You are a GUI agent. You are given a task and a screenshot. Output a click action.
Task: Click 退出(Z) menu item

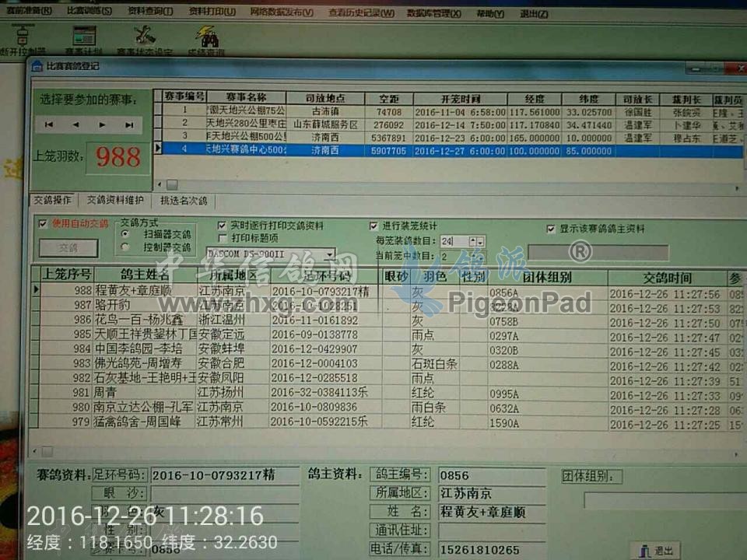[534, 14]
